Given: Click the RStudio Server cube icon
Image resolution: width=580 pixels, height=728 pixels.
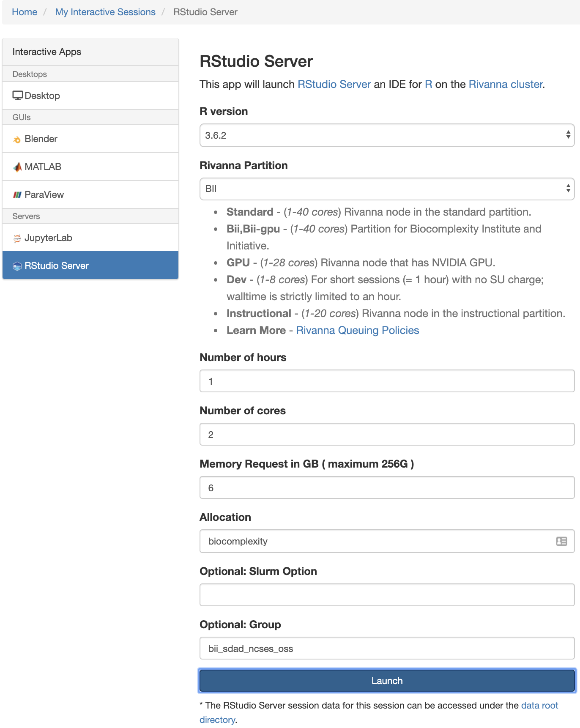Looking at the screenshot, I should (17, 266).
